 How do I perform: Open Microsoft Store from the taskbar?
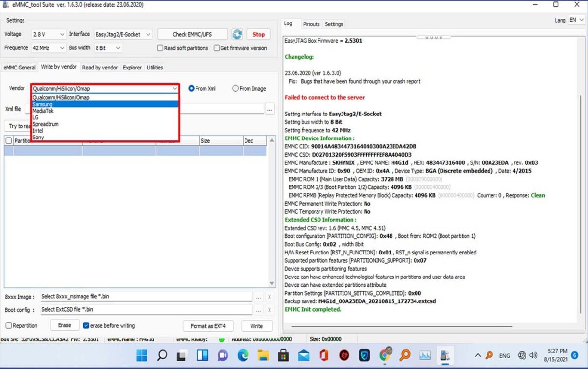pyautogui.click(x=283, y=355)
